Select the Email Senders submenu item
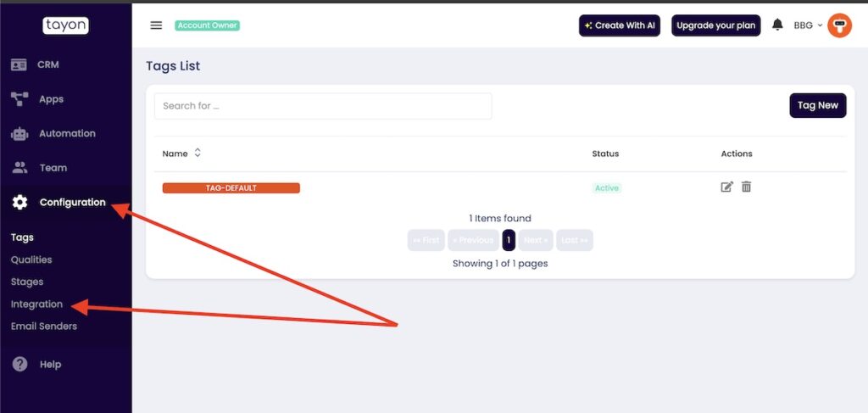868x413 pixels. tap(43, 326)
